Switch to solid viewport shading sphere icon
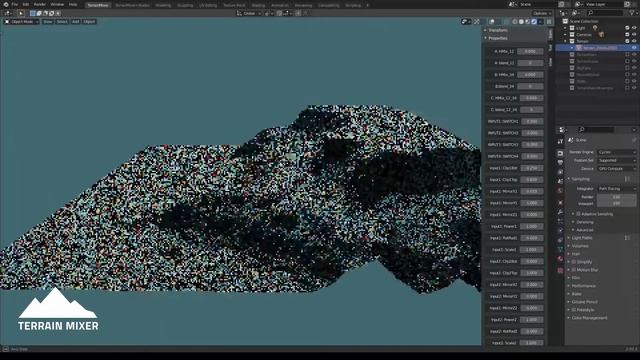The image size is (640, 360). (521, 22)
